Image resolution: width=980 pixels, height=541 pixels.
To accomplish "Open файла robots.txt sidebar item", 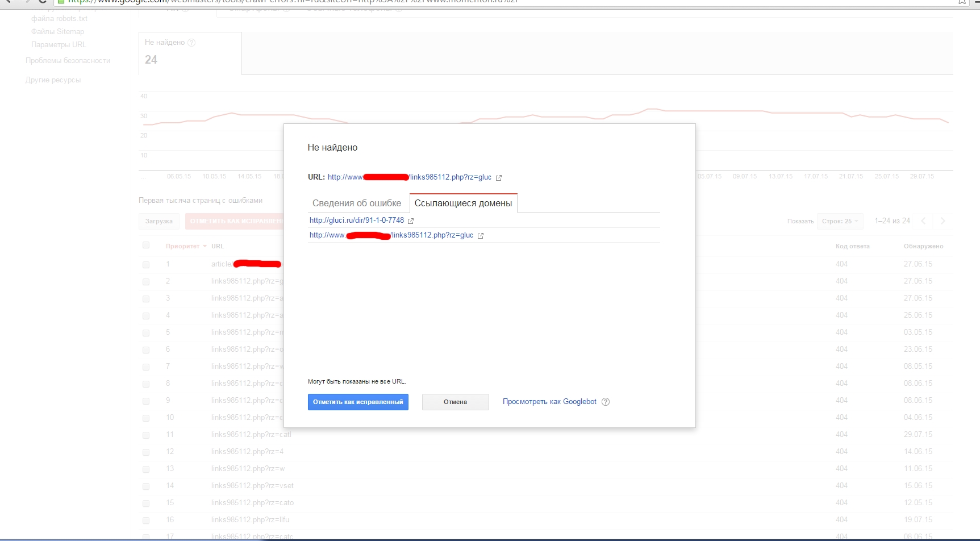I will (59, 19).
